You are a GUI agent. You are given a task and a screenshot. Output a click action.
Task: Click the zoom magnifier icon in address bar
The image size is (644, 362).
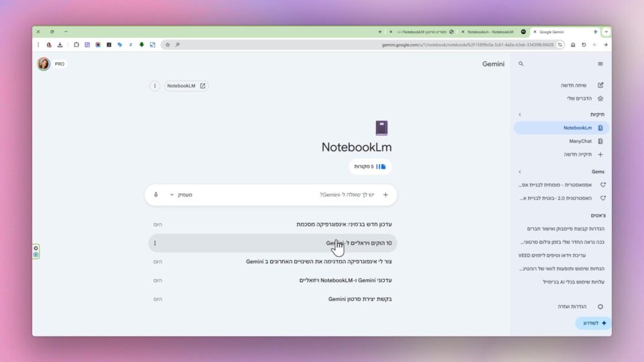tap(177, 45)
